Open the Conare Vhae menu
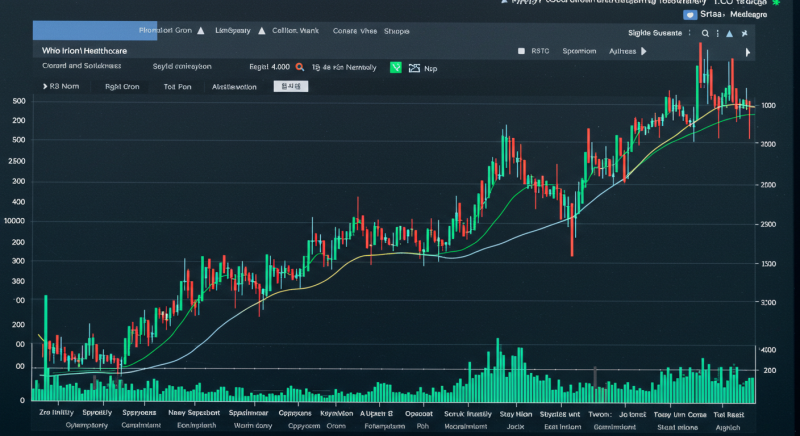The image size is (800, 436). point(355,31)
